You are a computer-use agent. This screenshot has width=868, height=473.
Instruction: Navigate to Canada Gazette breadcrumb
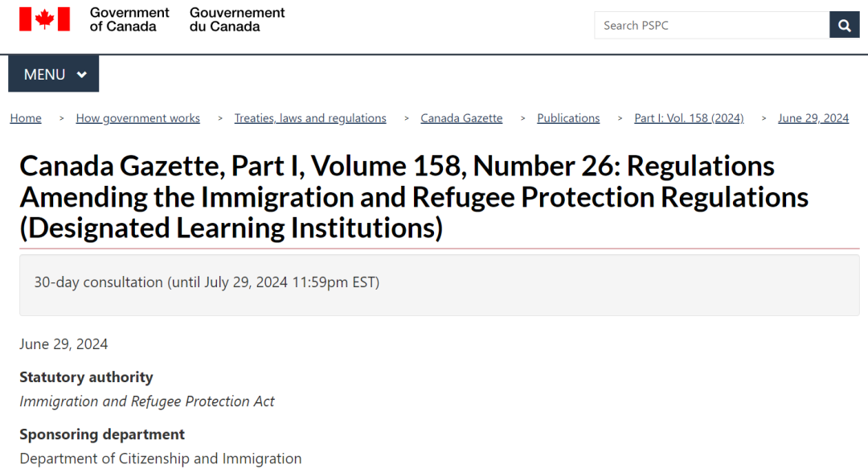tap(461, 118)
